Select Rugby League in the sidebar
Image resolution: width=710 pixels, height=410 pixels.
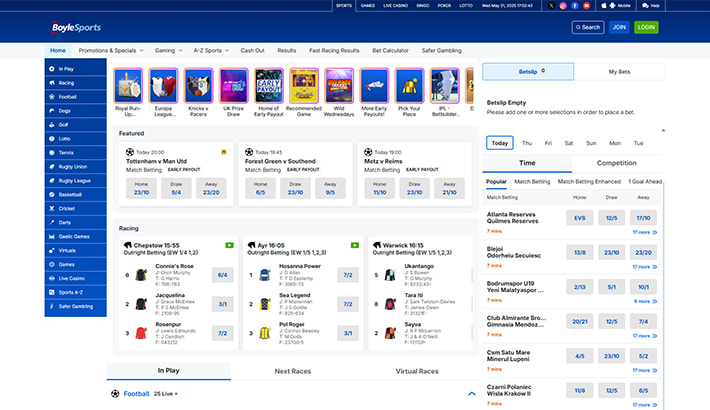tap(76, 181)
